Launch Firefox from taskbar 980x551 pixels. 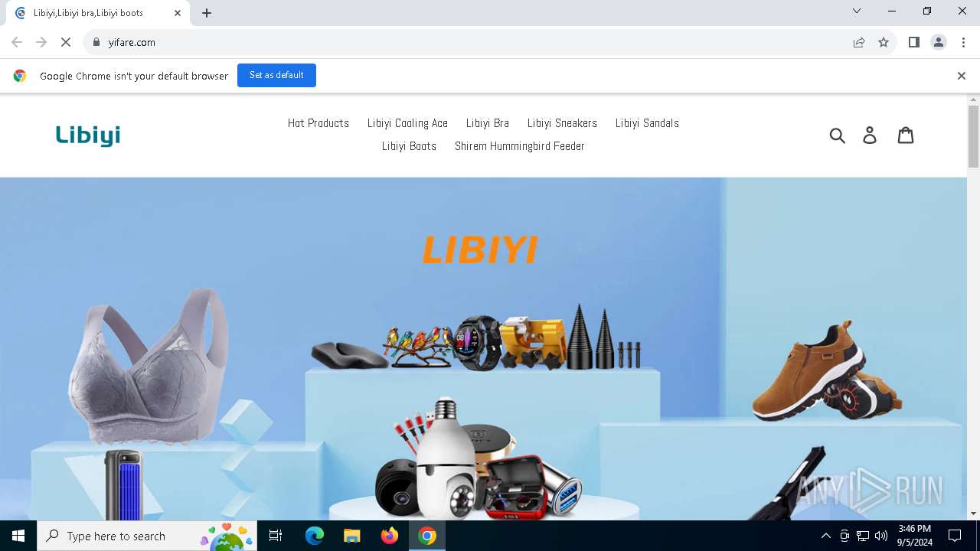(x=390, y=536)
